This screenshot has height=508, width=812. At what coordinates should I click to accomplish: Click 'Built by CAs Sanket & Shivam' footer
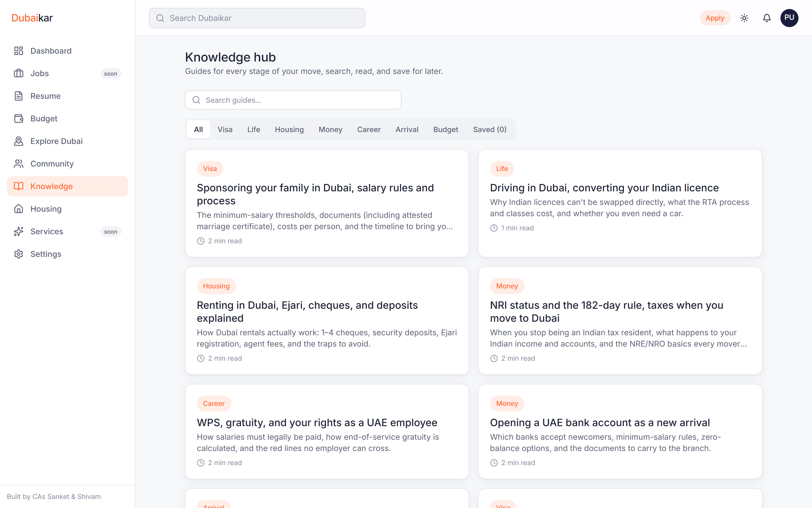point(54,497)
